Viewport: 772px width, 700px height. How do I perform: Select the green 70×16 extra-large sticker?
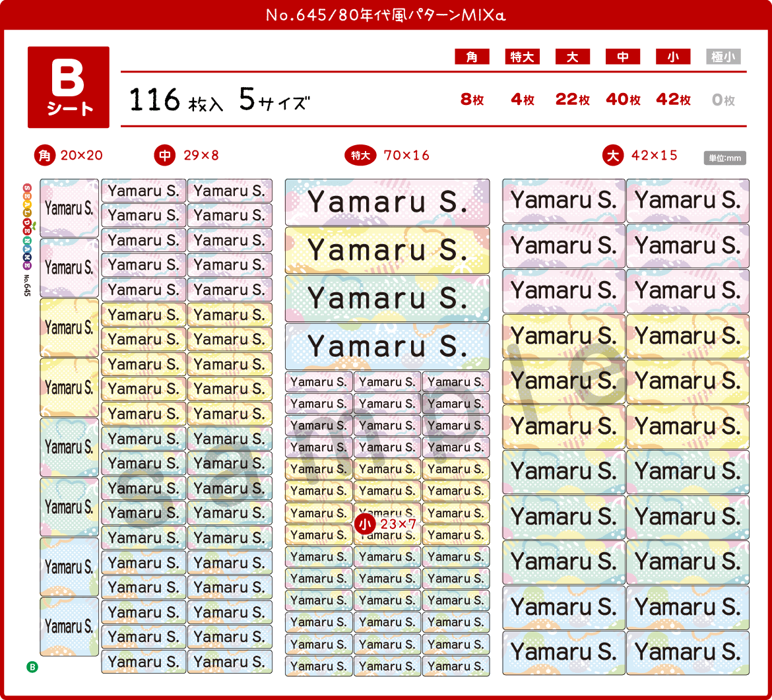[387, 298]
